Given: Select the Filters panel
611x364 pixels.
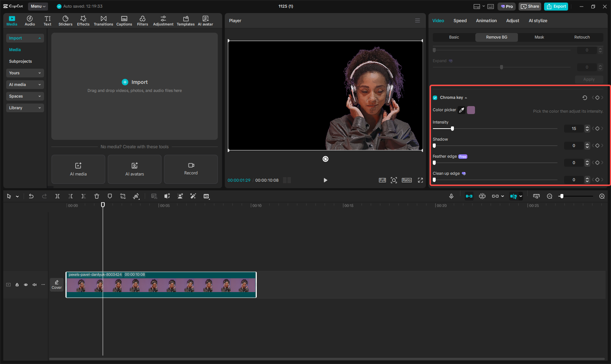Looking at the screenshot, I should [x=143, y=20].
